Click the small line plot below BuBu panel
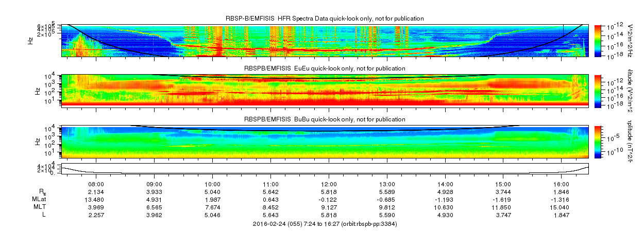 (x=325, y=168)
